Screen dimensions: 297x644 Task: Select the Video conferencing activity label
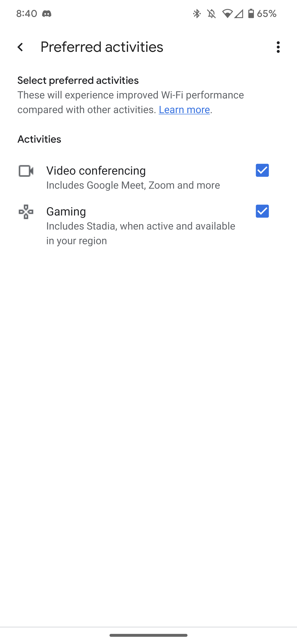96,170
